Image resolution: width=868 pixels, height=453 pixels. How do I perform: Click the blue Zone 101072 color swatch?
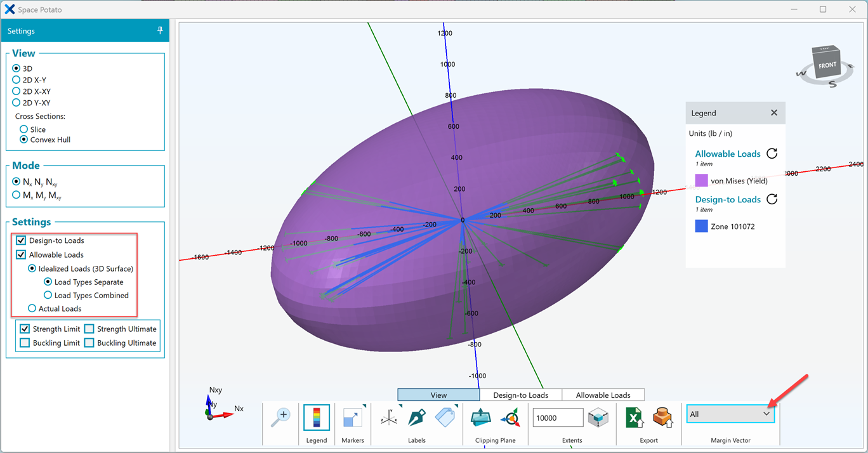701,226
